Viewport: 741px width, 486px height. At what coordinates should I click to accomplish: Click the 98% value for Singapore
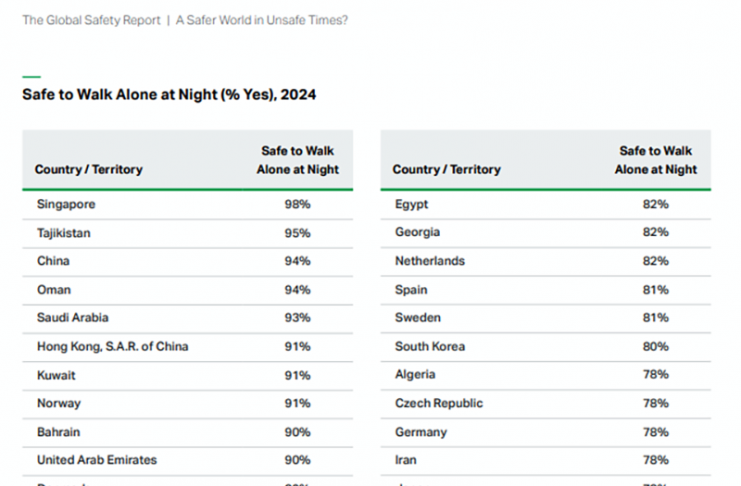[297, 204]
